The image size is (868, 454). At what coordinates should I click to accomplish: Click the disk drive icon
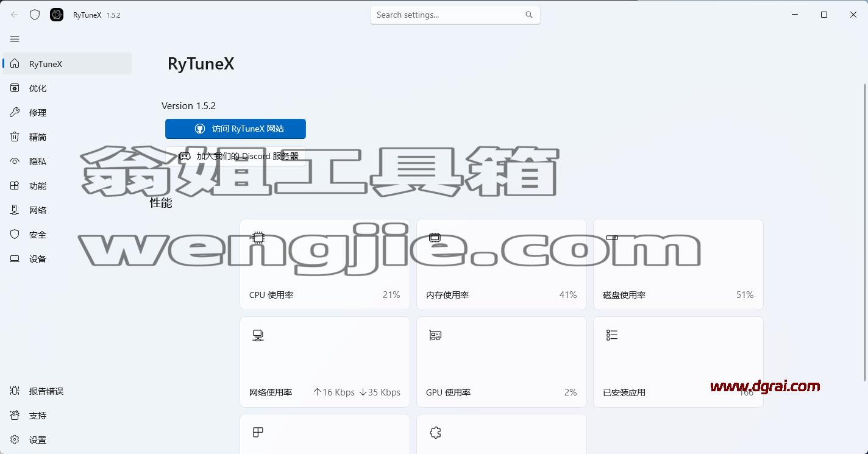click(x=612, y=238)
